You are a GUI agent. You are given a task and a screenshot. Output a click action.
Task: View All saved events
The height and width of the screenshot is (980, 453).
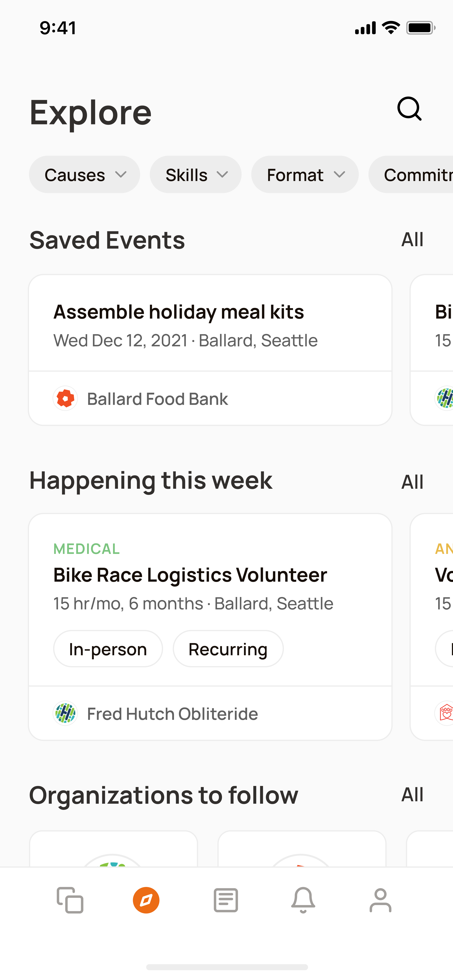click(x=412, y=240)
